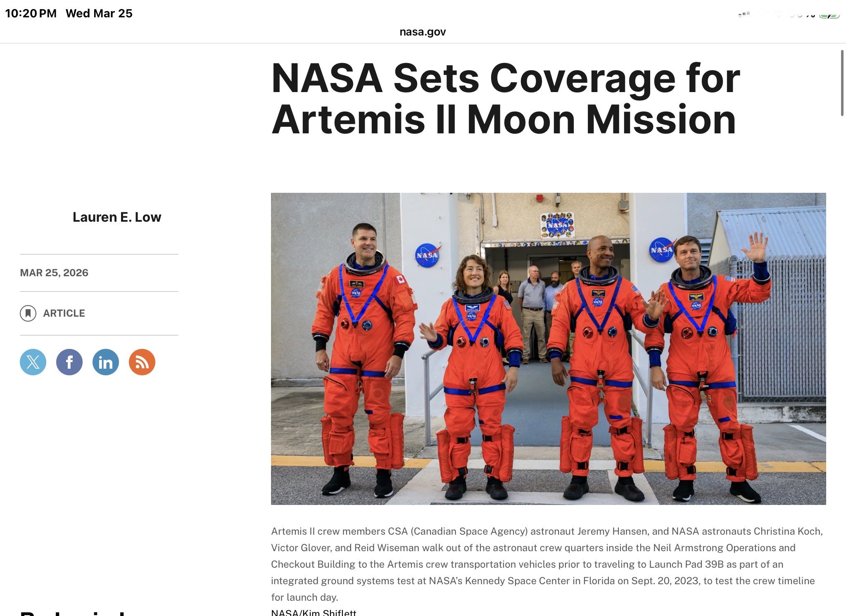Click the MAR 25, 2026 publish date
Screen dimensions: 846x616
pos(54,273)
